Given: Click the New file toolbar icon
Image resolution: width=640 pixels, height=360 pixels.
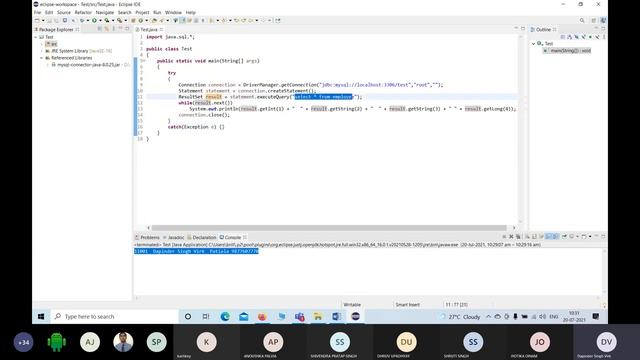Looking at the screenshot, I should tap(38, 20).
